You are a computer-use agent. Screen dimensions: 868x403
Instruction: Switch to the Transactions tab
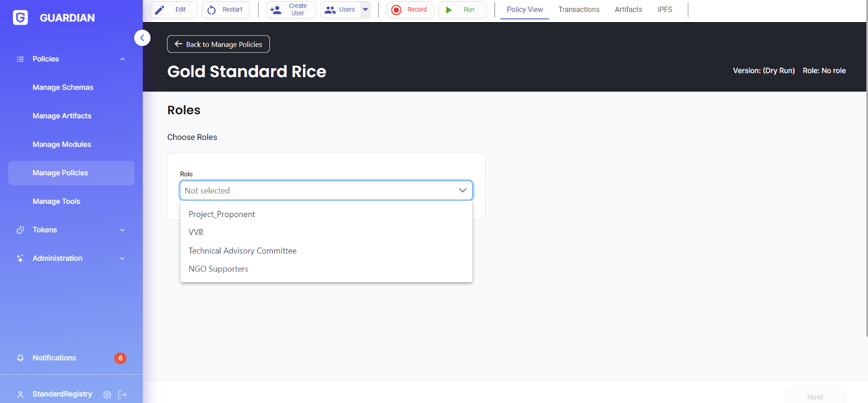point(578,10)
